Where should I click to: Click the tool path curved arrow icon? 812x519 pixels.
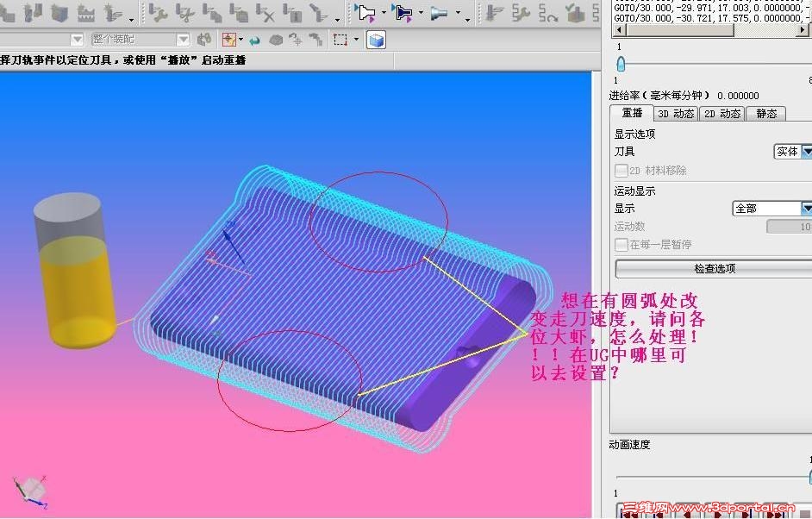548,11
